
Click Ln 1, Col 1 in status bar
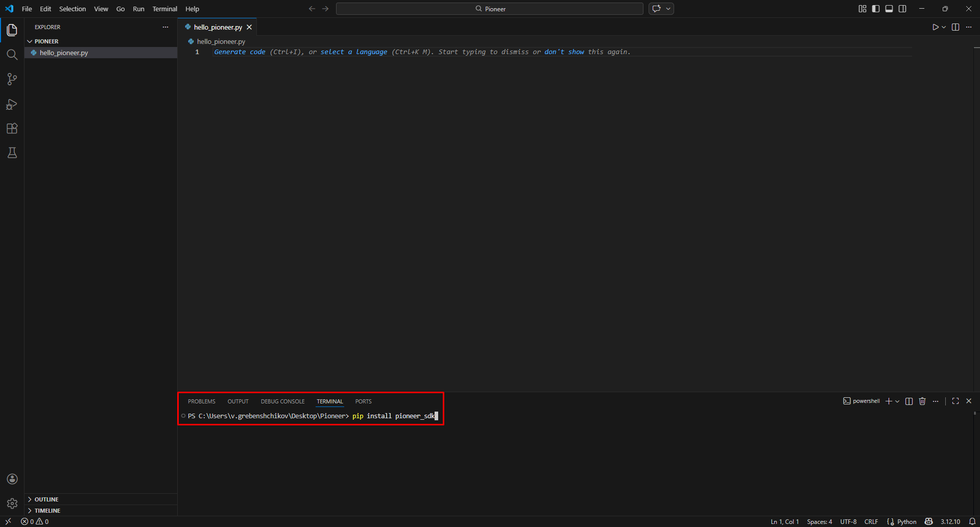click(x=784, y=521)
